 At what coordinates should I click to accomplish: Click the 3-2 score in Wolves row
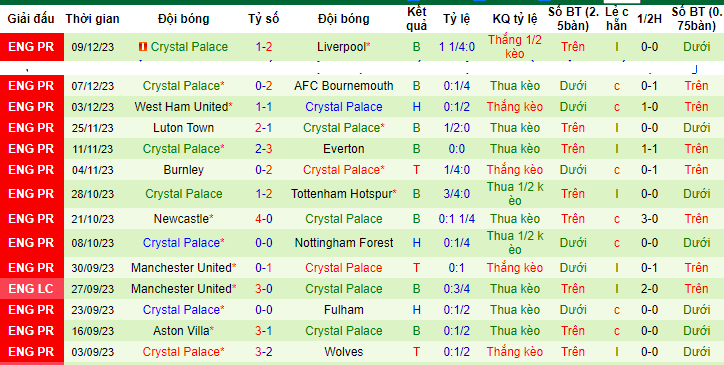click(x=264, y=352)
